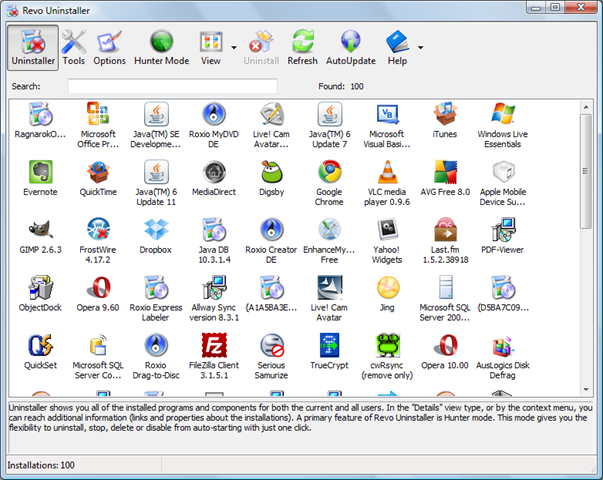Open Options in the toolbar

[109, 48]
